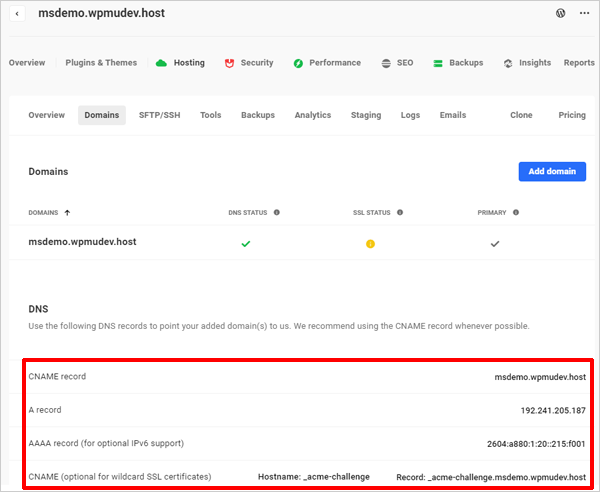The width and height of the screenshot is (600, 492).
Task: Click the Hosting cloud icon
Action: 161,63
